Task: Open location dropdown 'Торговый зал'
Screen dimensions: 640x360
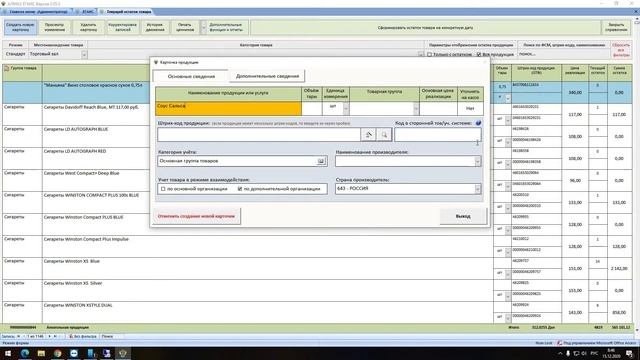Action: (x=84, y=54)
